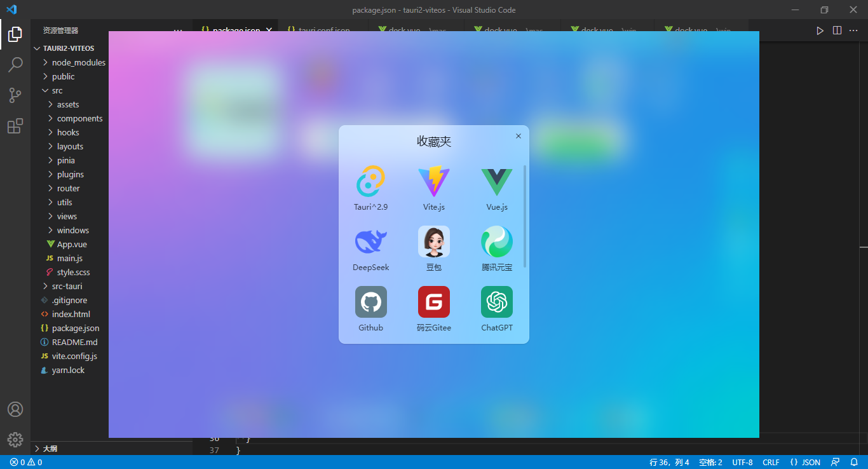Viewport: 868px width, 469px height.
Task: Change indentation via 空格: 2
Action: pos(710,462)
